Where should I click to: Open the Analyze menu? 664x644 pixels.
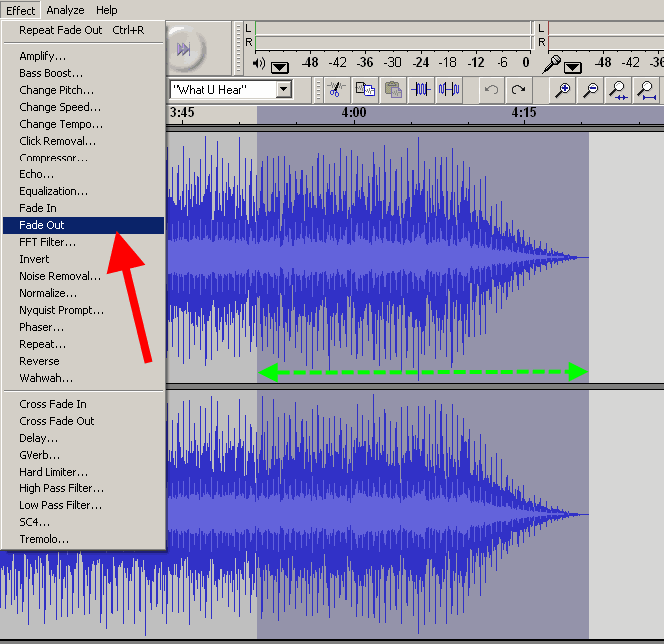(65, 10)
